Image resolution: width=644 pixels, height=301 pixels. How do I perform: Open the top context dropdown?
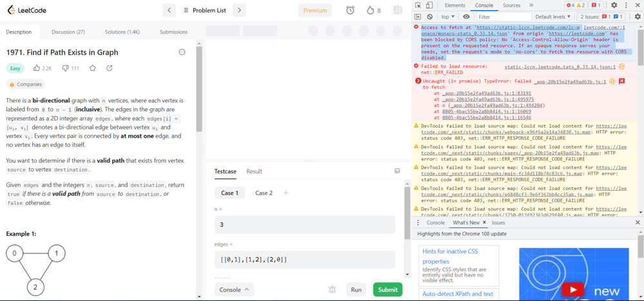pos(448,17)
